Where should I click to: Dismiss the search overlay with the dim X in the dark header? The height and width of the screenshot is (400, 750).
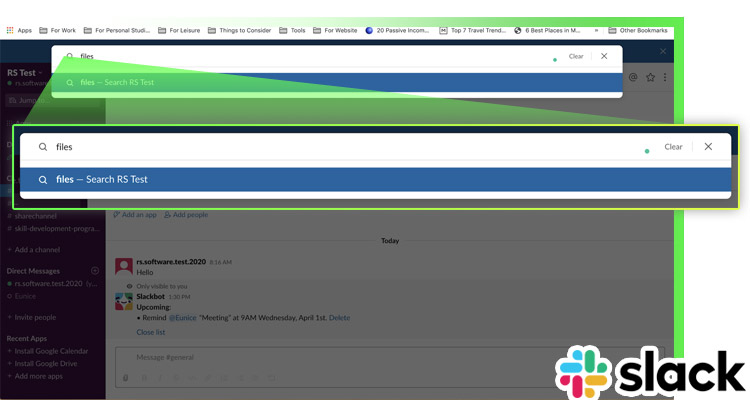tap(663, 51)
